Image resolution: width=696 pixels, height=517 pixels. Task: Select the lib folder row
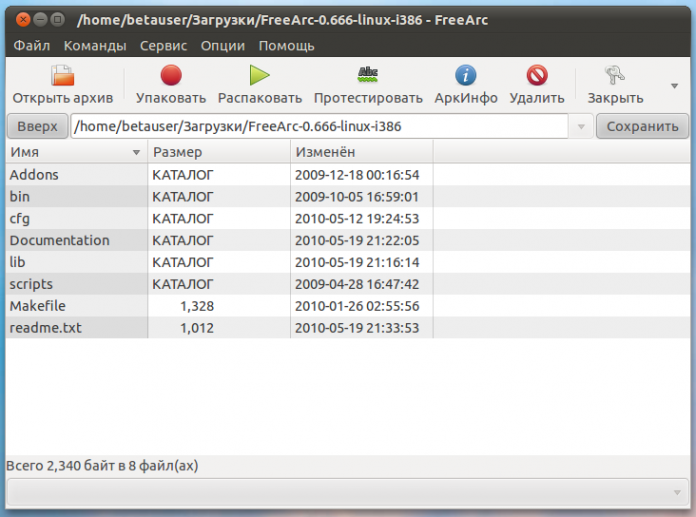point(348,262)
